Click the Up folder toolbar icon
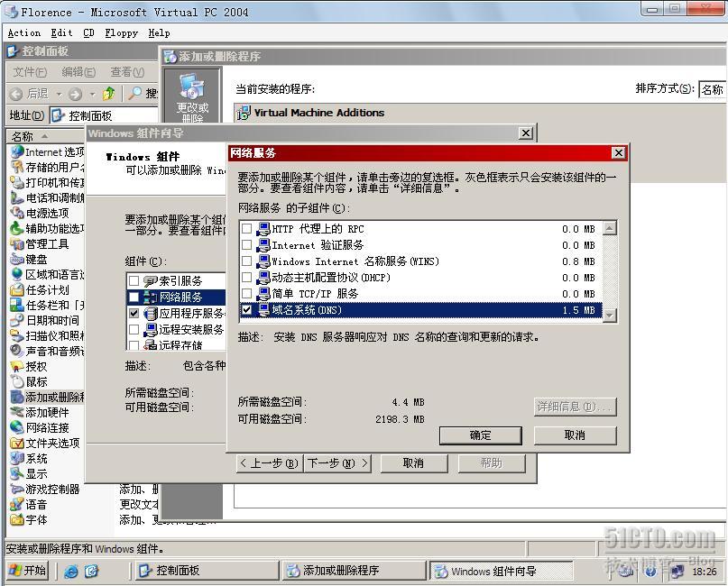Viewport: 728px width, 586px height. [x=108, y=94]
